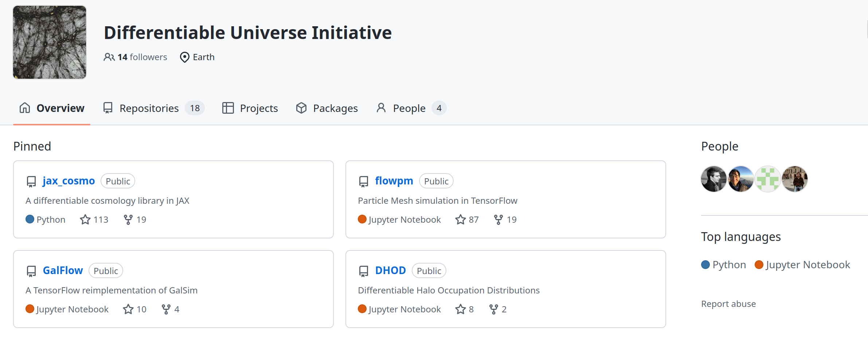This screenshot has width=868, height=347.
Task: Click 'Particle Mesh simulation in TensorFlow' description
Action: click(x=438, y=201)
